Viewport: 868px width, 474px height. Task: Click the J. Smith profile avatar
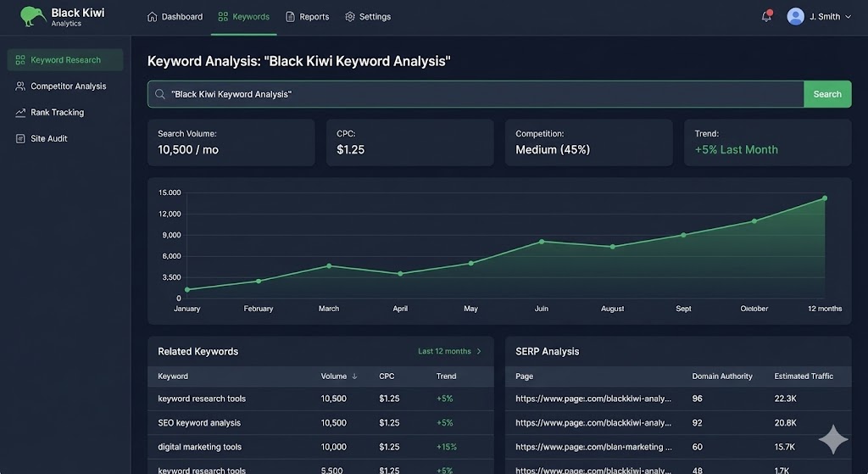tap(795, 16)
